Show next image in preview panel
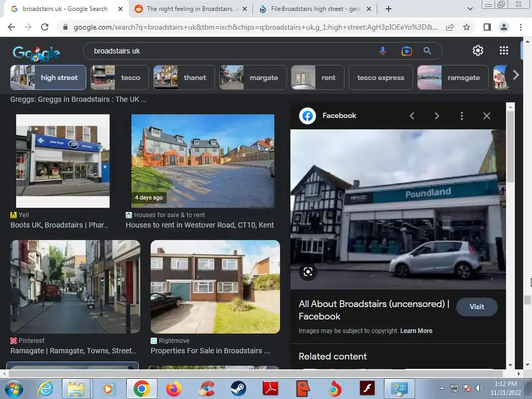 point(436,116)
